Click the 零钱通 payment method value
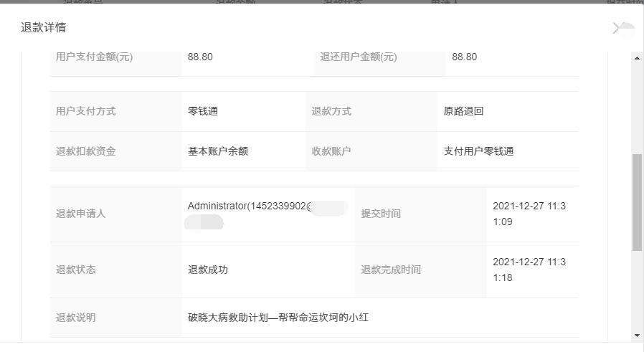 coord(202,111)
